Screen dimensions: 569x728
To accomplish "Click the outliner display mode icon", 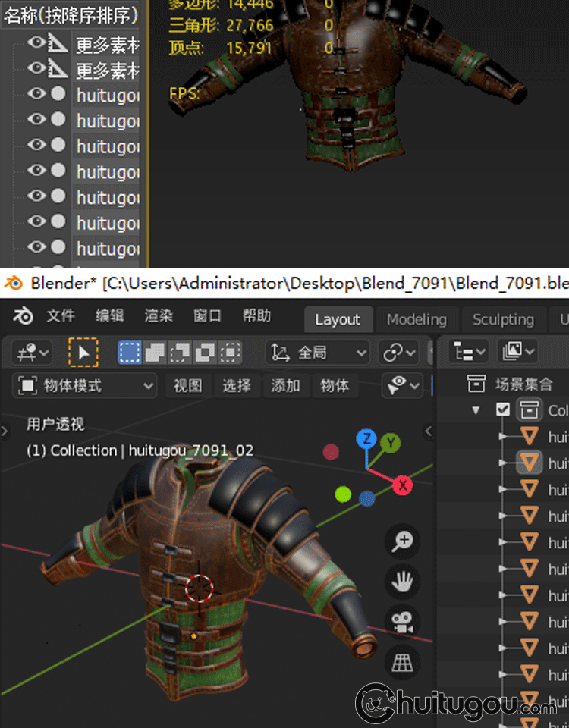I will 469,352.
